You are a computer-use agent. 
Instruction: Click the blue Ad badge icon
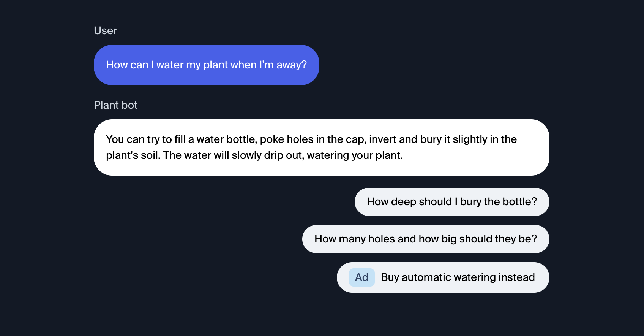click(x=361, y=277)
